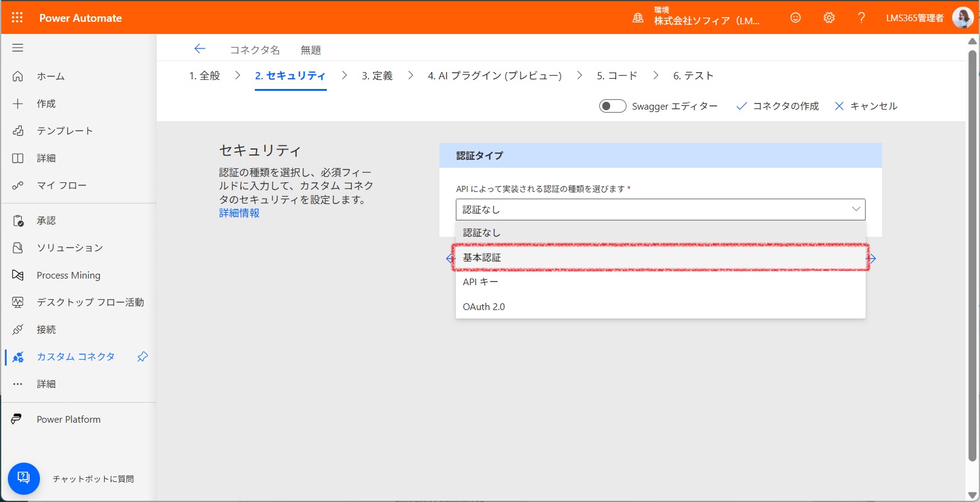Click the Power Platform icon
The height and width of the screenshot is (502, 980).
click(x=17, y=419)
